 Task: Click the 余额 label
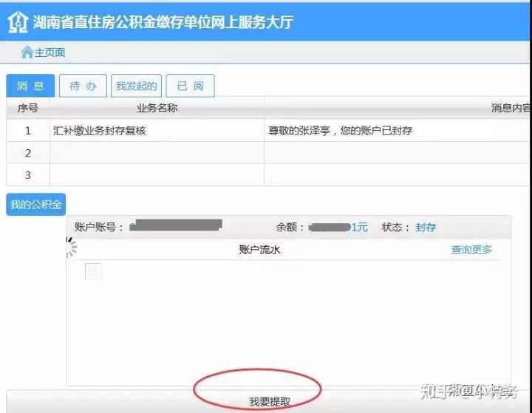(291, 227)
